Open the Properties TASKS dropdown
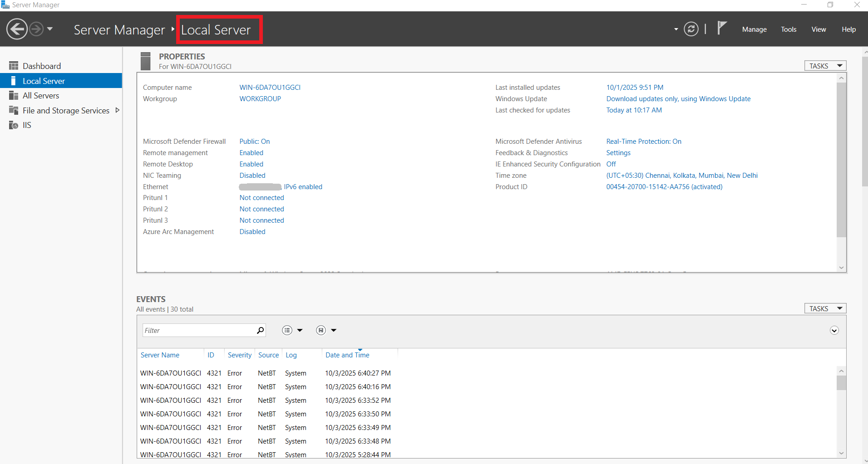This screenshot has height=464, width=868. (824, 65)
